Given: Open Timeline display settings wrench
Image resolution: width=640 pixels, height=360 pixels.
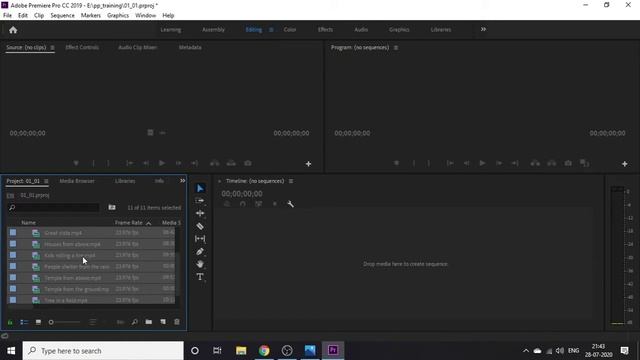Looking at the screenshot, I should pos(290,204).
